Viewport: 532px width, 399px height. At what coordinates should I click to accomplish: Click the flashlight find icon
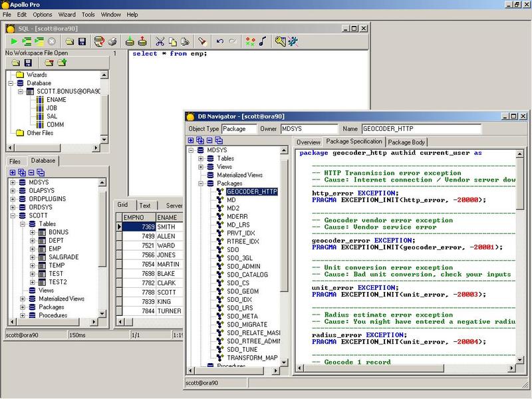point(202,41)
